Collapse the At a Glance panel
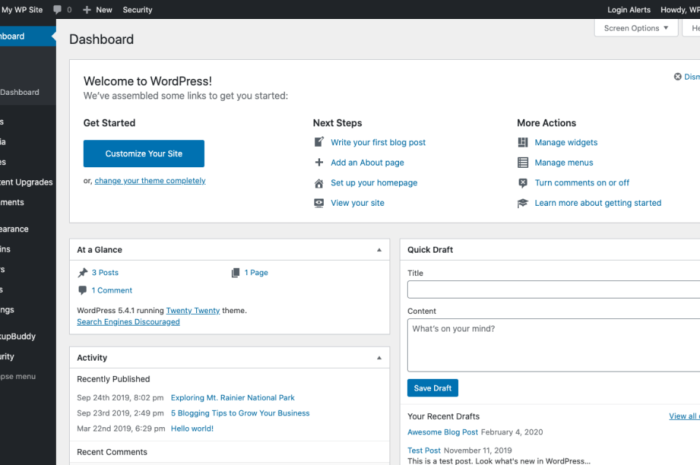 379,250
